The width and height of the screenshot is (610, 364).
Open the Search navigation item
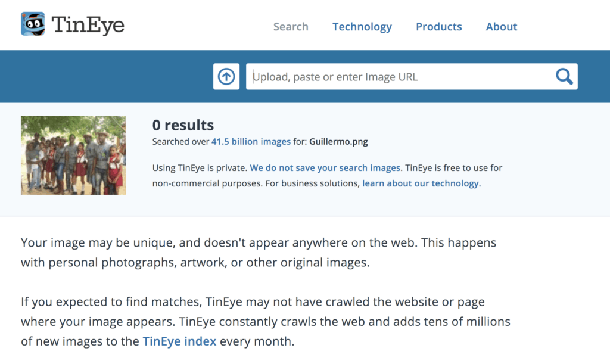click(291, 27)
